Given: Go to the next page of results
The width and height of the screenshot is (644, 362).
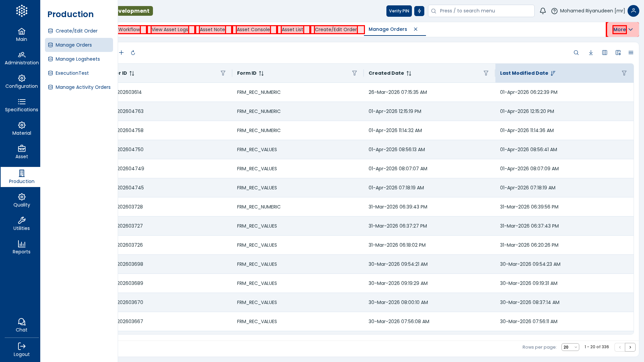Looking at the screenshot, I should tap(630, 347).
